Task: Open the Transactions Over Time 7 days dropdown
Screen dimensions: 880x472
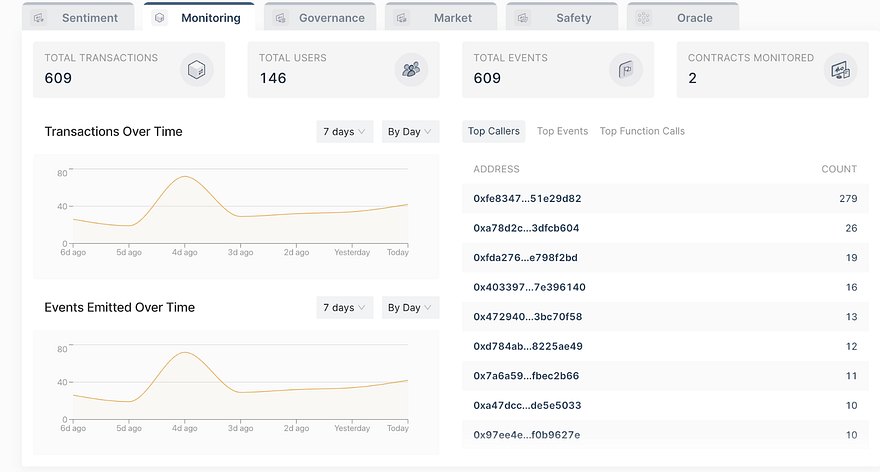Action: 345,131
